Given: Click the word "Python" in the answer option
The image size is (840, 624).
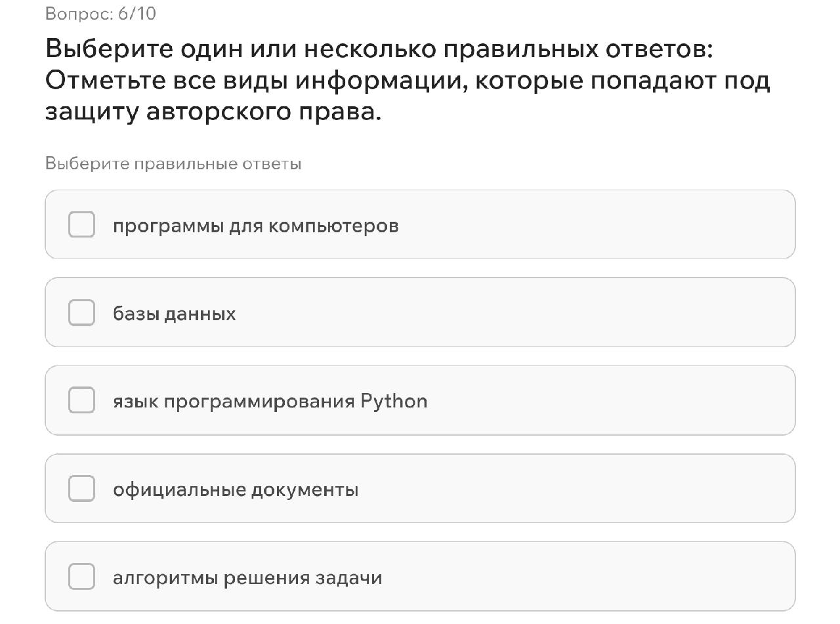Looking at the screenshot, I should coord(394,402).
